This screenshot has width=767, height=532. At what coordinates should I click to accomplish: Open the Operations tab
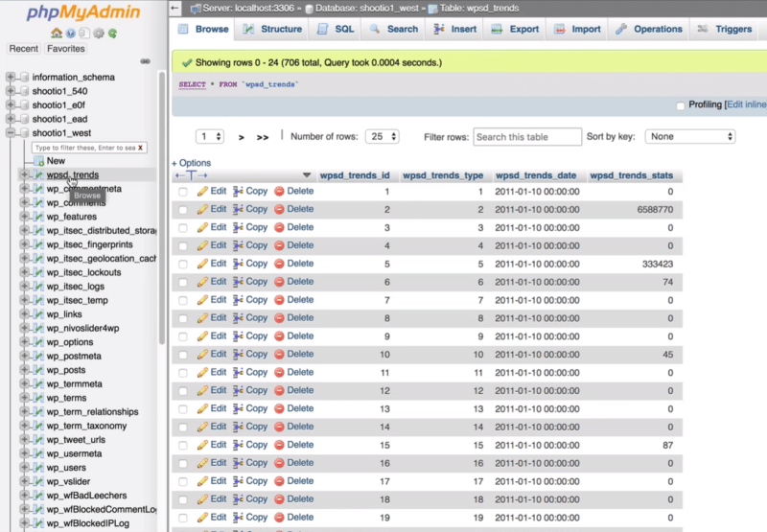click(649, 29)
